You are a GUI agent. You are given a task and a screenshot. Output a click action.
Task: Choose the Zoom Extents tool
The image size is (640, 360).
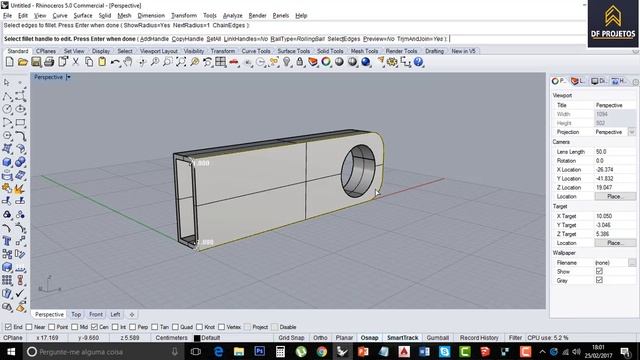pyautogui.click(x=181, y=62)
